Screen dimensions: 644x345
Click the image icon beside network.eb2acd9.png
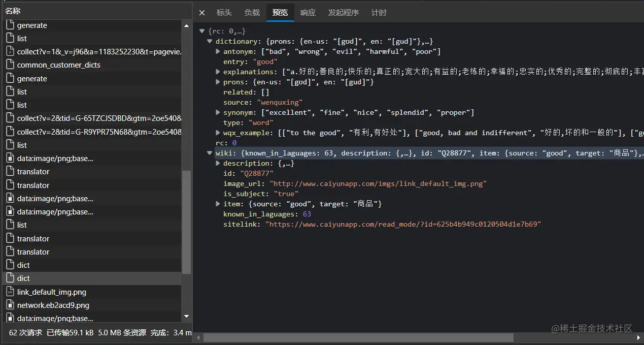point(10,305)
